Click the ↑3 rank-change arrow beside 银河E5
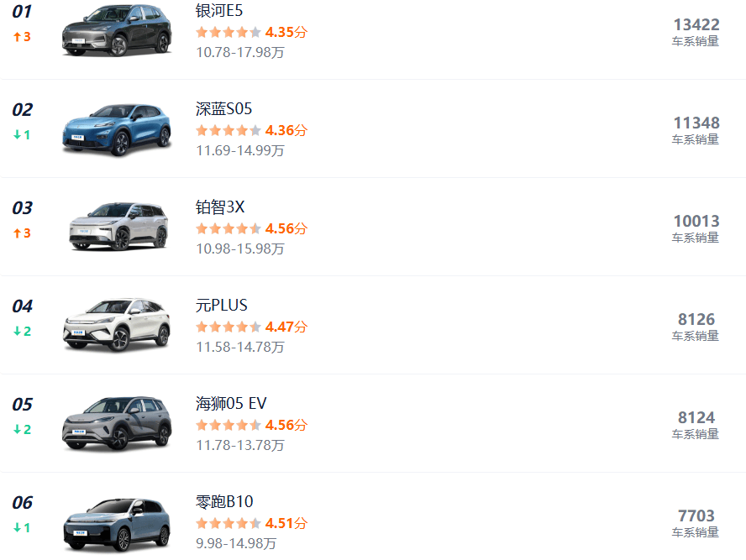Screen dimensions: 746x560 click(x=21, y=37)
